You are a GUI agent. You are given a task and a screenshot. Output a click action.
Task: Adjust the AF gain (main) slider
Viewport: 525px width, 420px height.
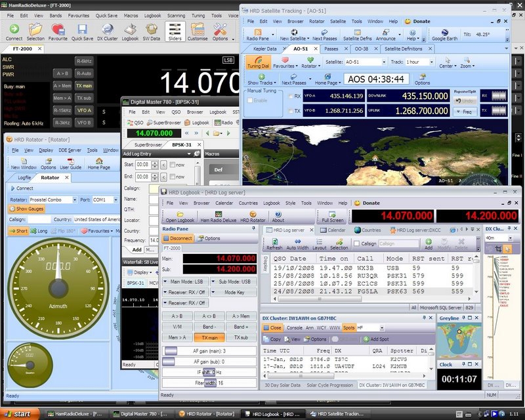(x=209, y=350)
